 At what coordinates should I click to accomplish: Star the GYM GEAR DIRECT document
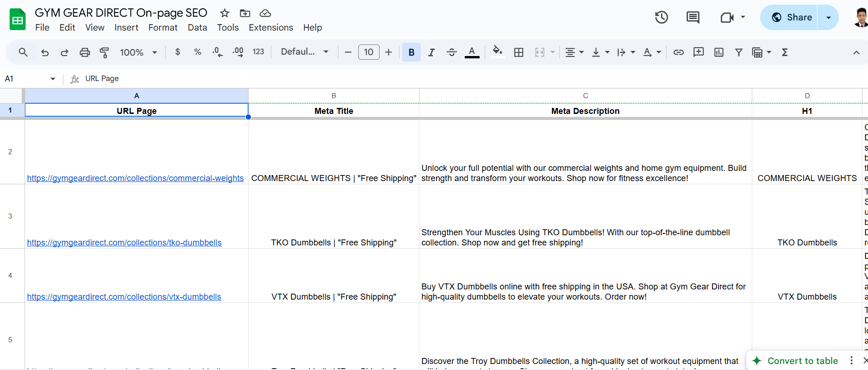pos(225,13)
